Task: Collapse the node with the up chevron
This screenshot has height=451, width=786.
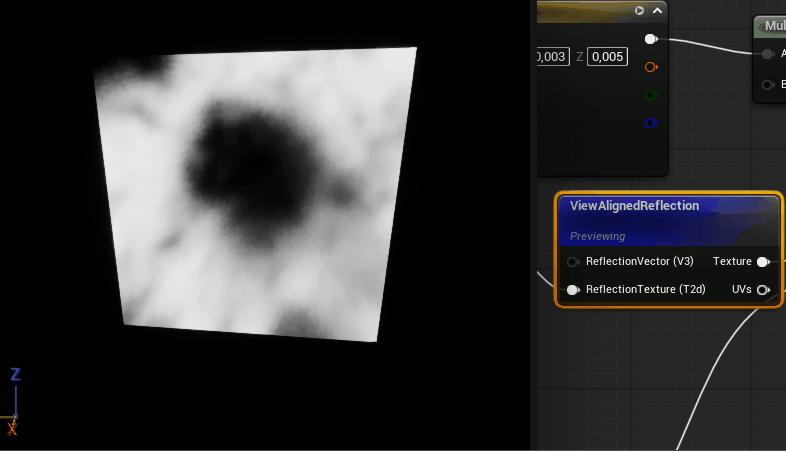Action: tap(657, 11)
